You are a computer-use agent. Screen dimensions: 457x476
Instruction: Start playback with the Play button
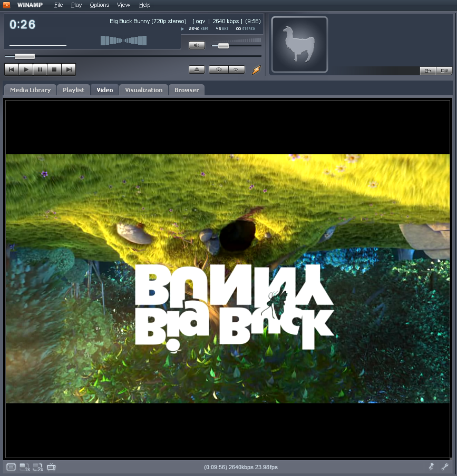click(x=26, y=70)
